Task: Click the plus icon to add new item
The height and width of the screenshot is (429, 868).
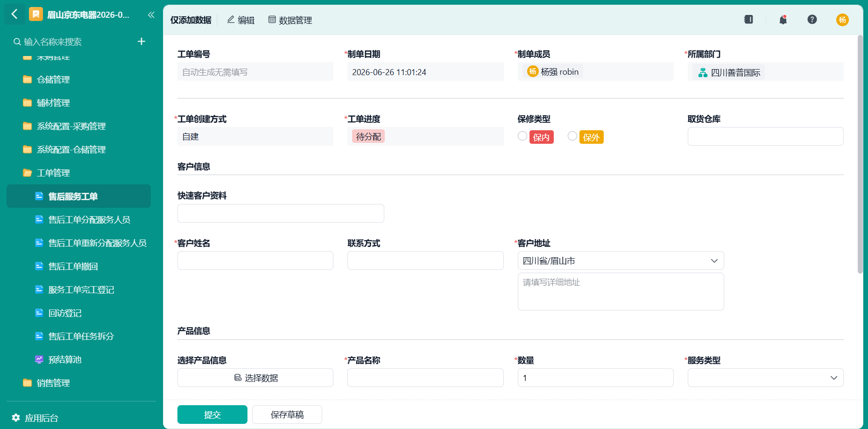Action: click(141, 42)
